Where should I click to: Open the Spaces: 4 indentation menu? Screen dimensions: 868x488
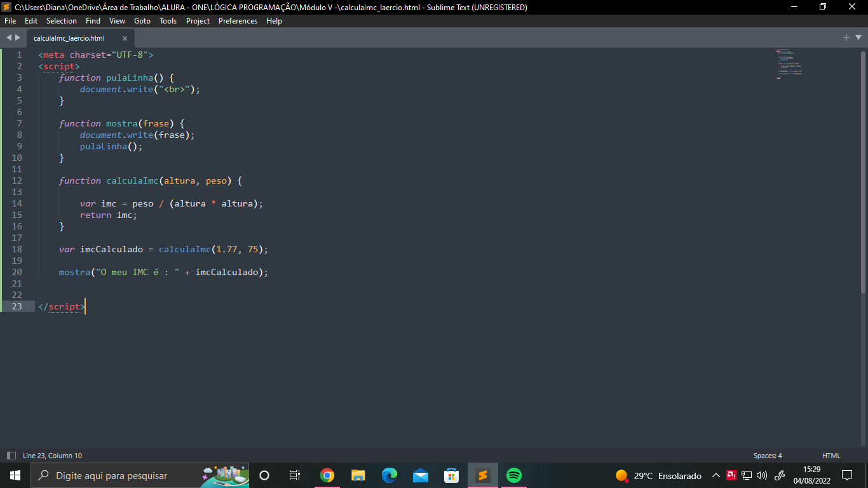[768, 456]
